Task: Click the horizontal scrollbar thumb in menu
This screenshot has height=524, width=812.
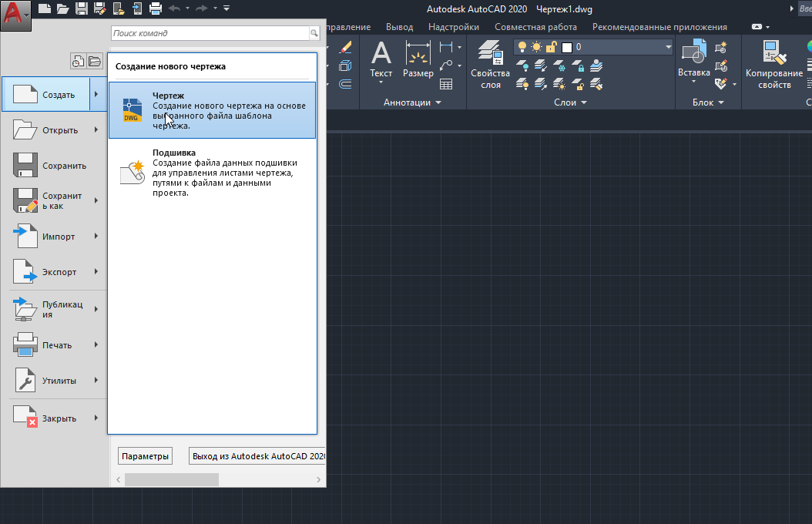Action: point(171,479)
